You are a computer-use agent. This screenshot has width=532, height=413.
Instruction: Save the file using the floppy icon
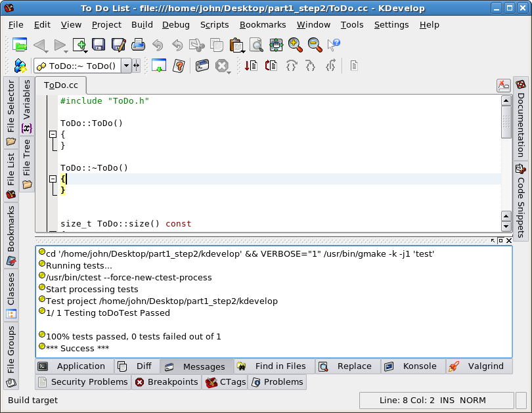click(99, 45)
